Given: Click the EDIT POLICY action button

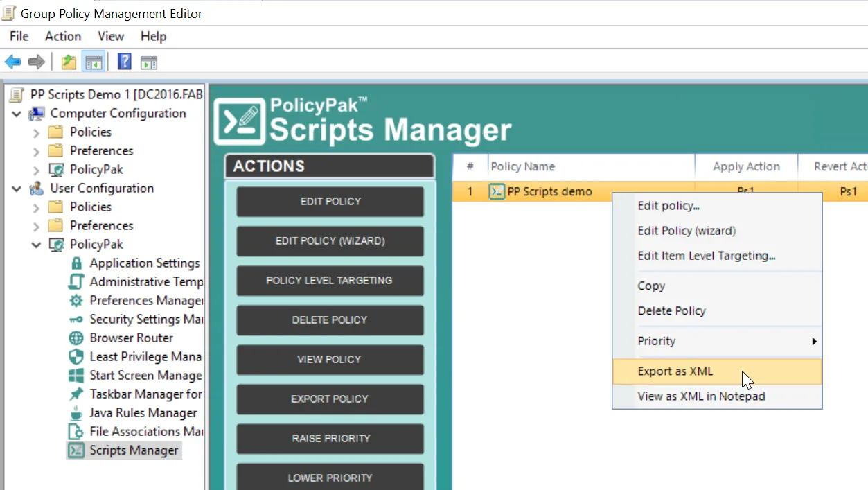Looking at the screenshot, I should [x=330, y=202].
